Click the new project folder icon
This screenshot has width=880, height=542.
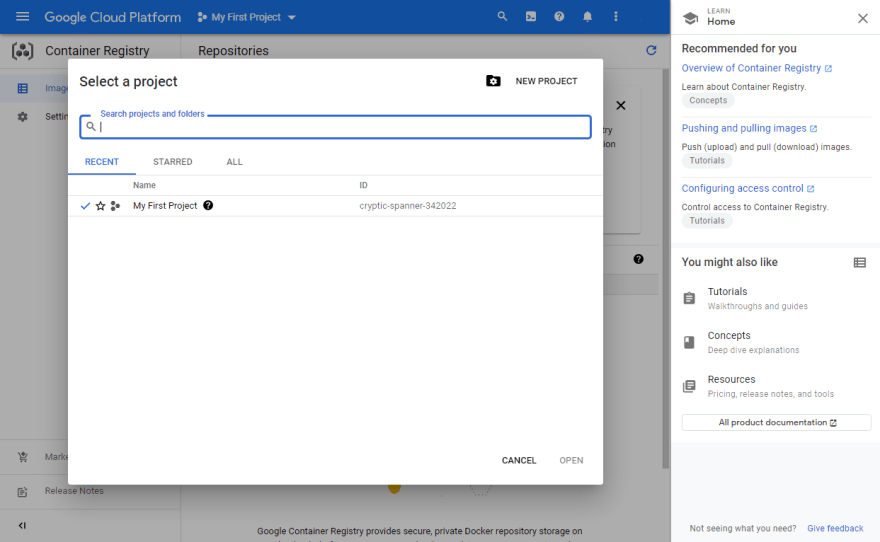click(493, 81)
